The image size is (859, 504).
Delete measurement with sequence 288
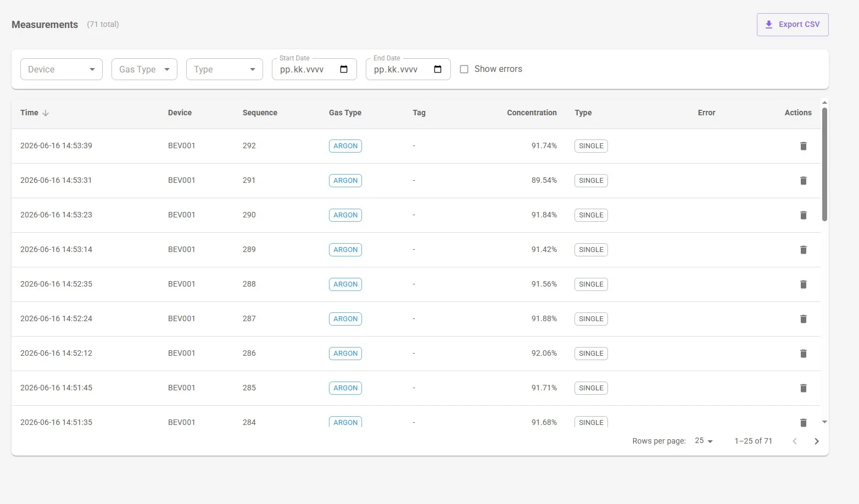point(803,284)
